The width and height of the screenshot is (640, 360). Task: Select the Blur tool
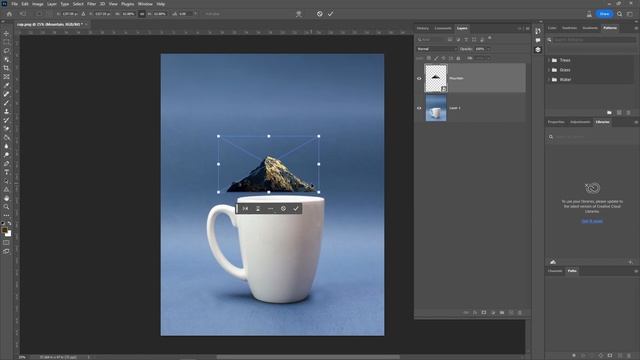[x=6, y=146]
